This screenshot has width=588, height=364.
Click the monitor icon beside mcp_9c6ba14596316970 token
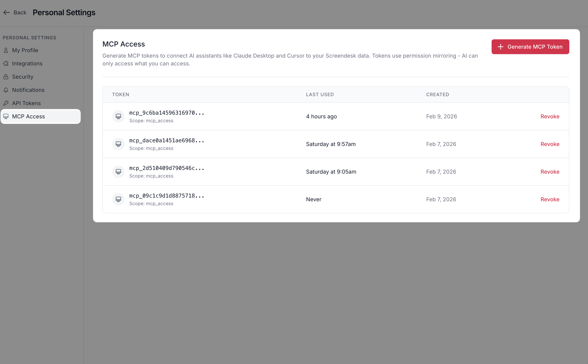point(118,117)
